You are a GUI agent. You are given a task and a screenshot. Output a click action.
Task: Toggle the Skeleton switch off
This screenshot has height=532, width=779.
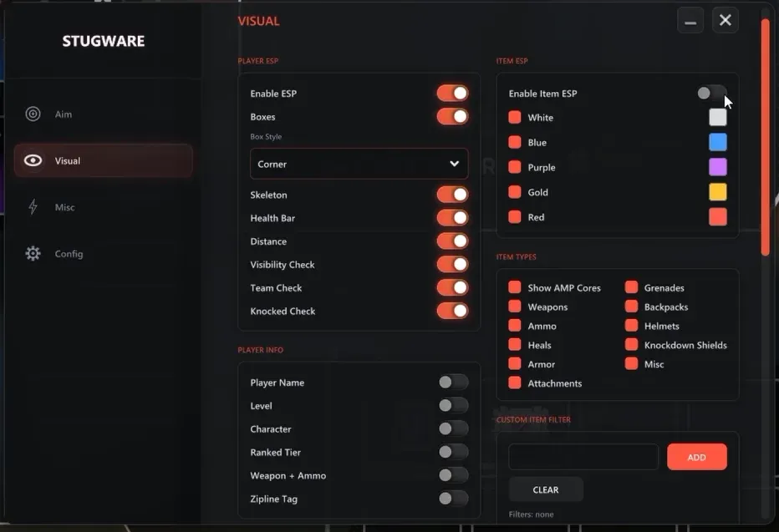click(x=452, y=195)
